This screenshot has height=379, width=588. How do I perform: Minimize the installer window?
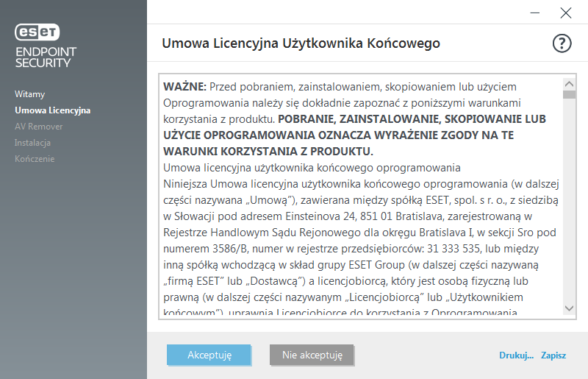(x=535, y=13)
